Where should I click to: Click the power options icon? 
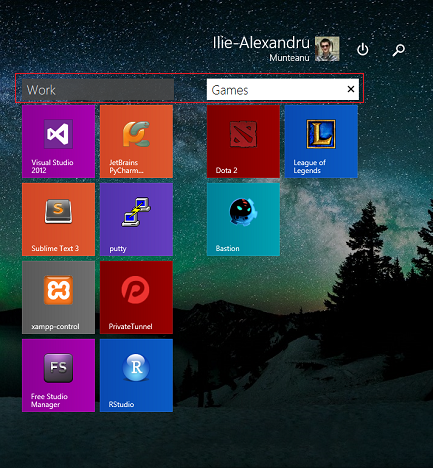tap(363, 50)
